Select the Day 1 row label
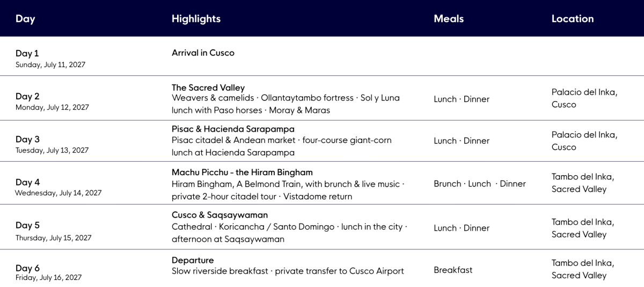 point(27,53)
